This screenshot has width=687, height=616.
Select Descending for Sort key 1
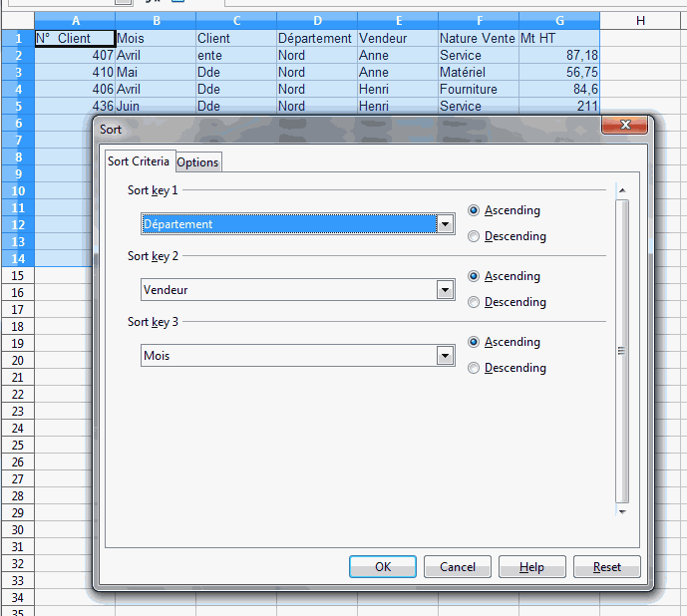click(475, 236)
